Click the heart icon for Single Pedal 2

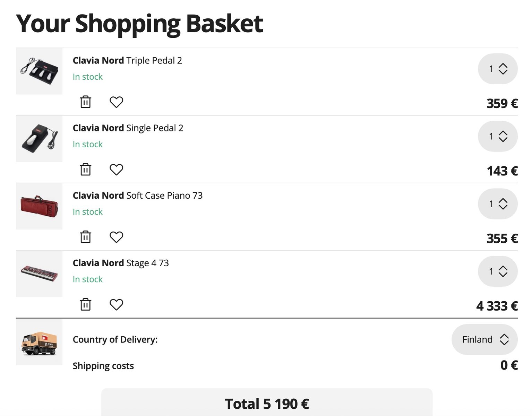coord(116,170)
